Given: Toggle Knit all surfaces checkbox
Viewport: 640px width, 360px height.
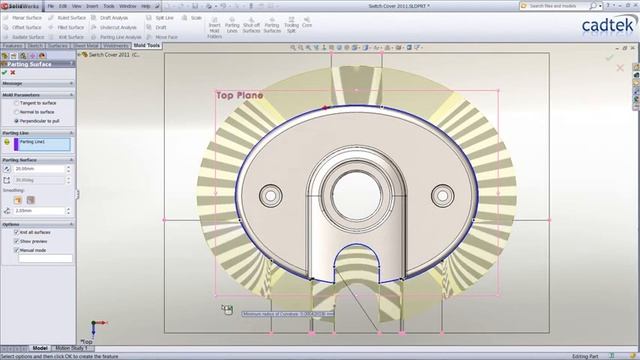Looking at the screenshot, I should click(x=17, y=232).
